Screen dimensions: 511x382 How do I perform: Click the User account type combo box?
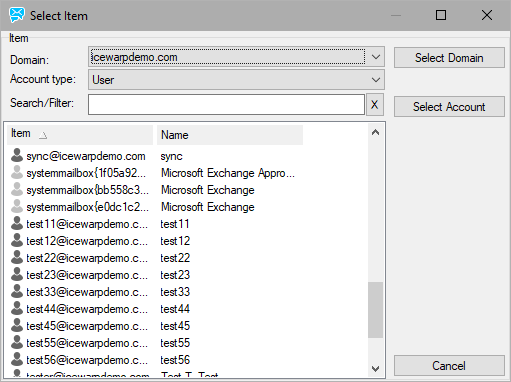click(x=236, y=80)
